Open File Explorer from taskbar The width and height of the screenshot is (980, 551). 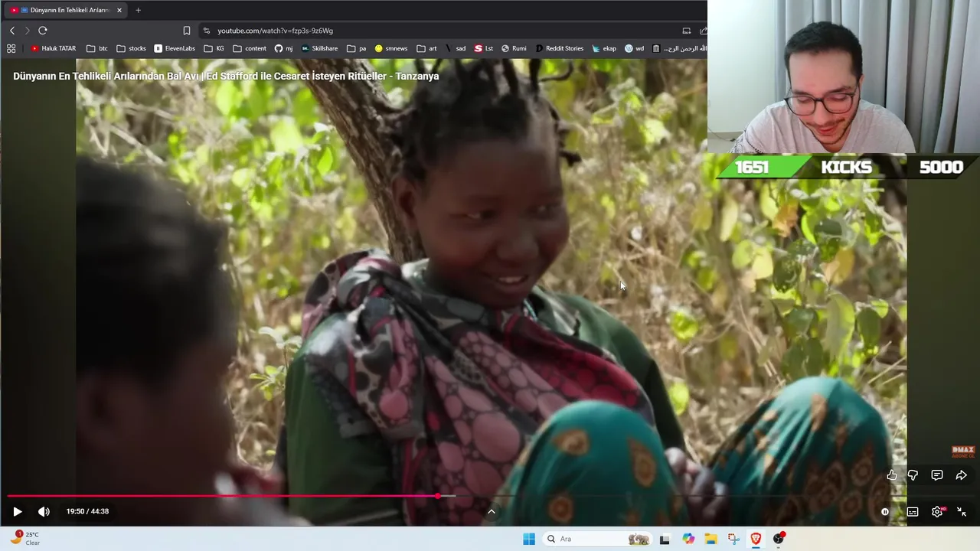point(710,539)
